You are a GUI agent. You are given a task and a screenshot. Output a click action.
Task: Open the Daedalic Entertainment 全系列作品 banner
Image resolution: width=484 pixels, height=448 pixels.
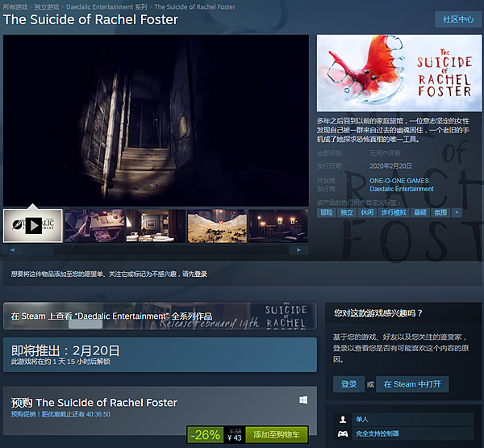[160, 316]
